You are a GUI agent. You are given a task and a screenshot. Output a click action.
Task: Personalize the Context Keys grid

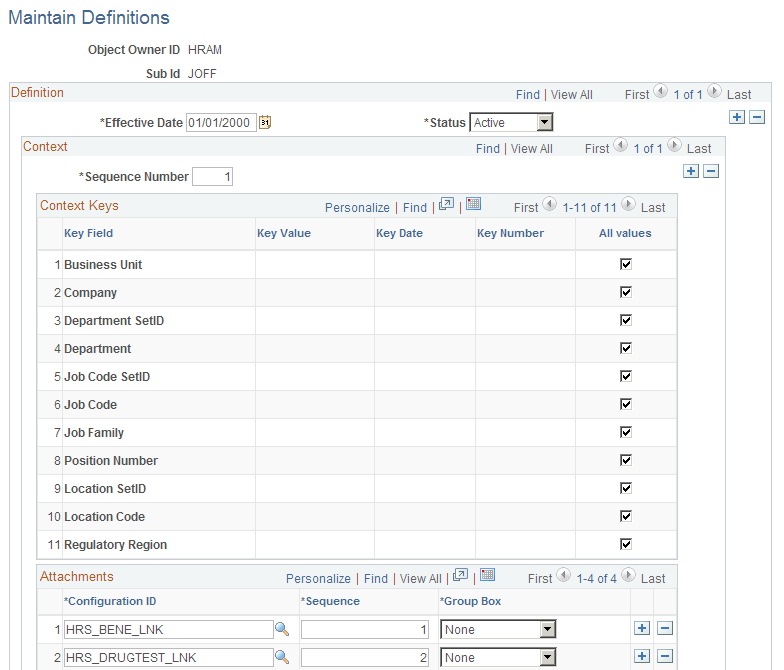pos(357,208)
